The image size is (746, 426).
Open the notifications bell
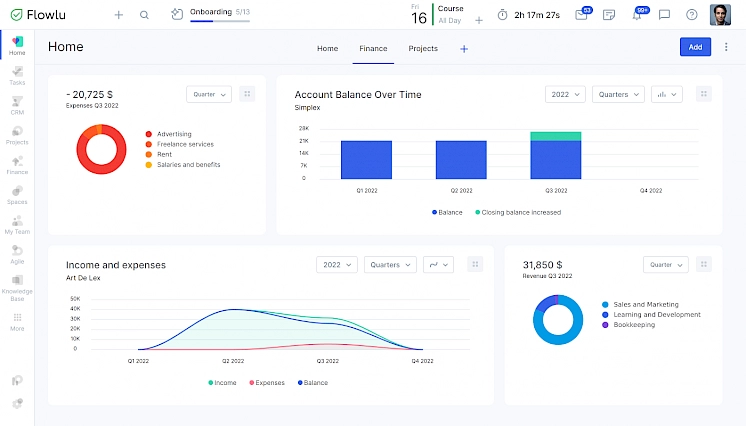637,15
